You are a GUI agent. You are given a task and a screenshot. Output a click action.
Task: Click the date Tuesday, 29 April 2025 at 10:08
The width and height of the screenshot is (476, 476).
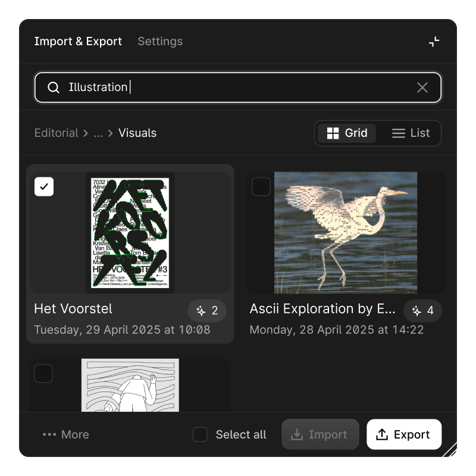point(122,330)
